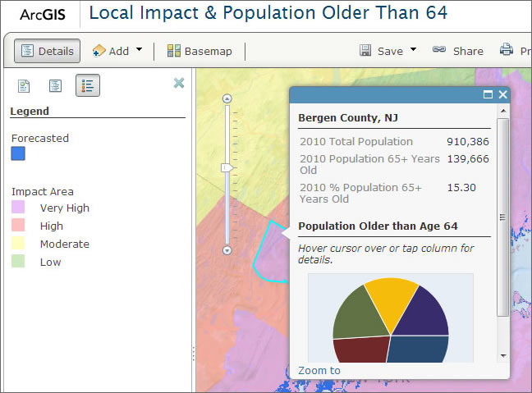532x393 pixels.
Task: Click the Save floppy disk icon
Action: pyautogui.click(x=365, y=50)
